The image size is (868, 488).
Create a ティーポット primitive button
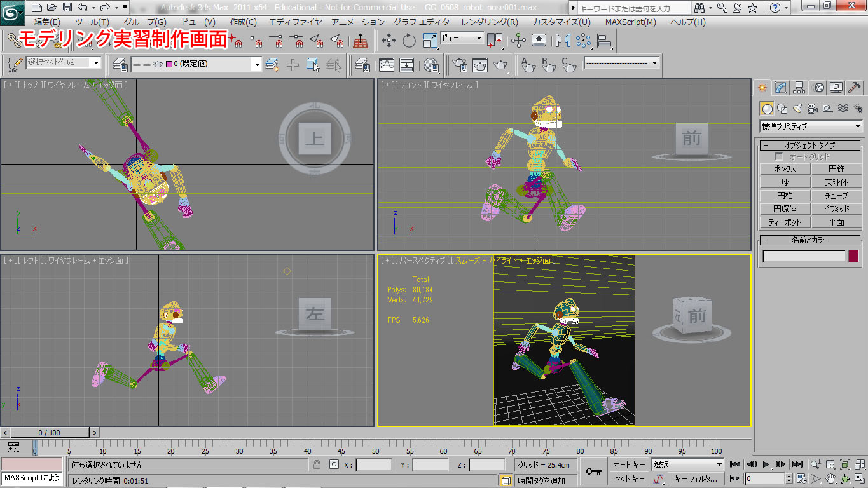coord(785,222)
